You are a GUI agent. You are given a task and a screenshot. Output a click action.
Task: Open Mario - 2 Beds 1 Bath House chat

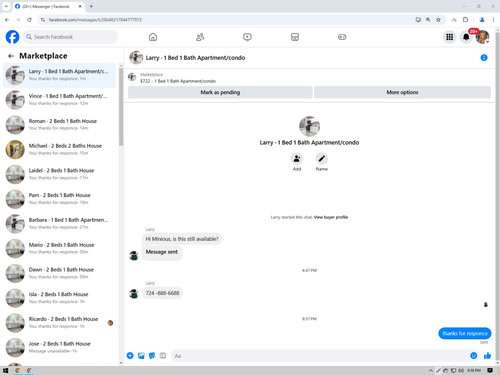coord(59,248)
